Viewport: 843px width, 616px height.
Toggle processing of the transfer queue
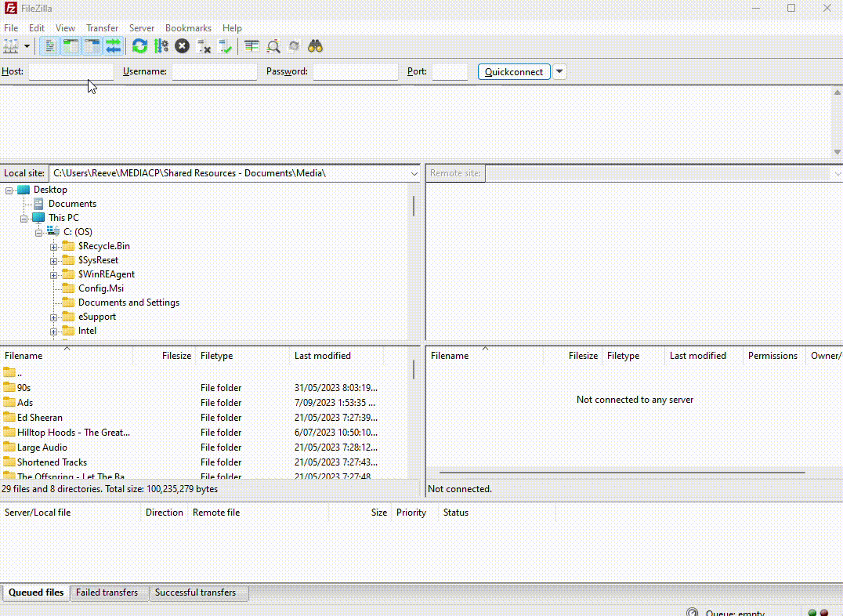tap(161, 46)
